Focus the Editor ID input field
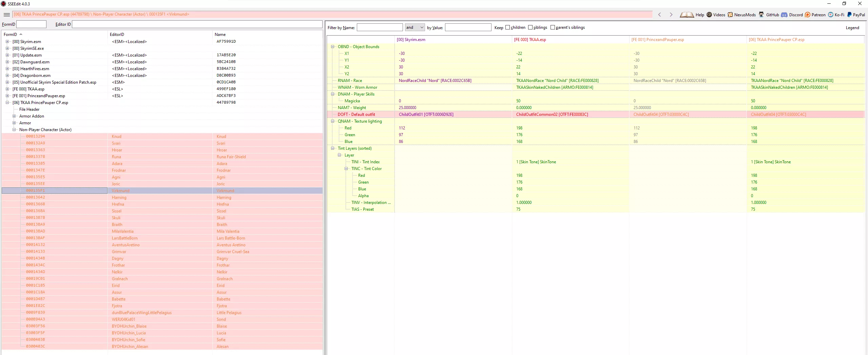The image size is (868, 355). (197, 24)
